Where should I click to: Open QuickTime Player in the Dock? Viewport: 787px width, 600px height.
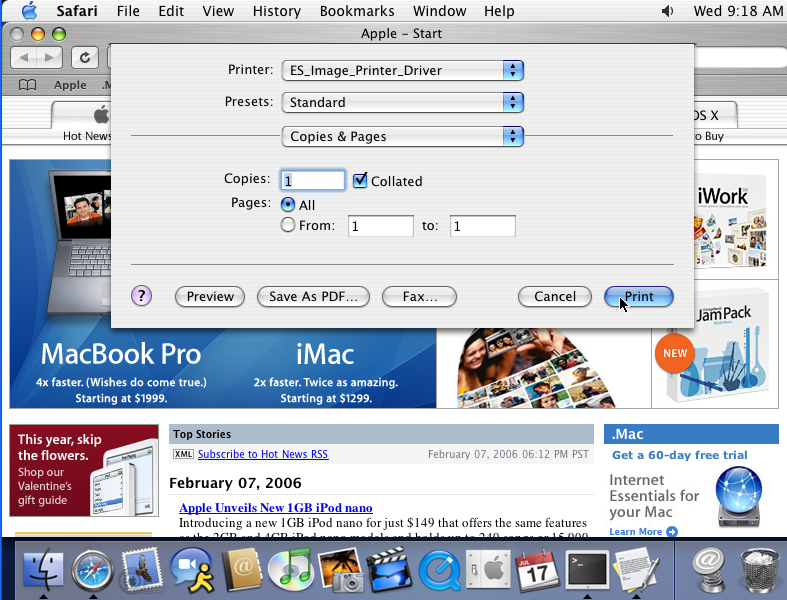440,571
